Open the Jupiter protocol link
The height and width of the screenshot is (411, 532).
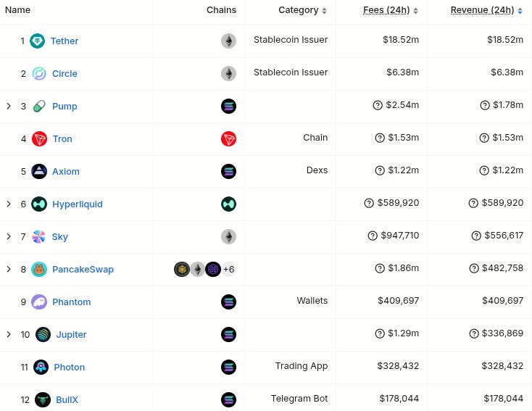(x=71, y=334)
